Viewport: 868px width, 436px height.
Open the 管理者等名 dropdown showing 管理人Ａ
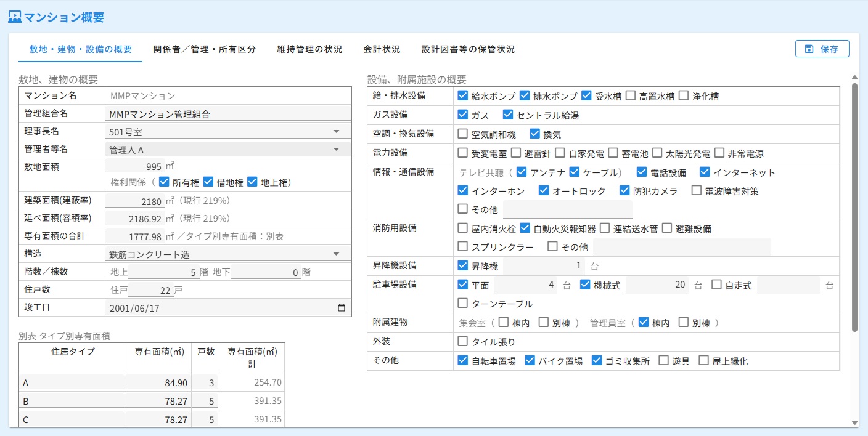pyautogui.click(x=228, y=149)
